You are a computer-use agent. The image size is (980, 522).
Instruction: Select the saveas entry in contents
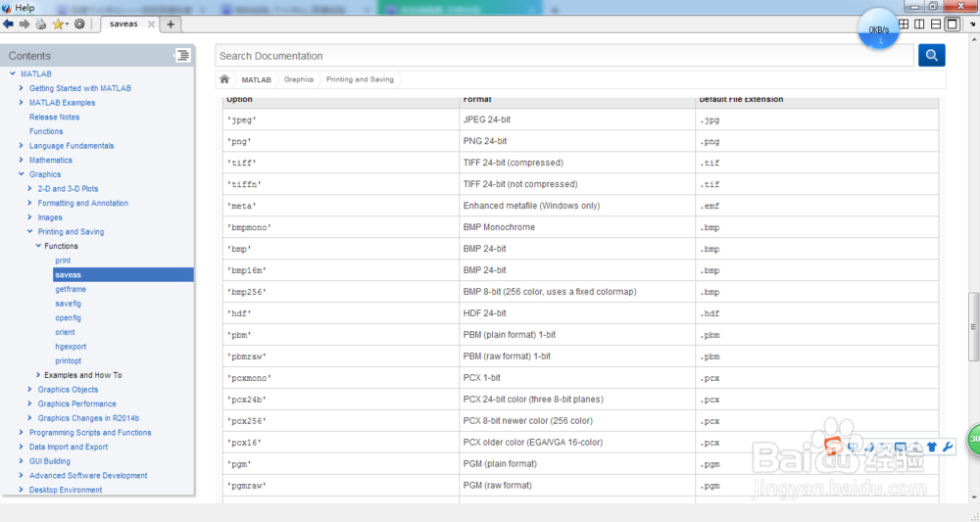[123, 275]
